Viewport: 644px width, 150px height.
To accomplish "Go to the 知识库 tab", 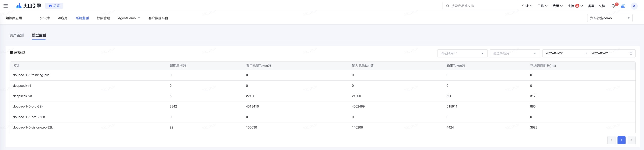I will pos(45,18).
